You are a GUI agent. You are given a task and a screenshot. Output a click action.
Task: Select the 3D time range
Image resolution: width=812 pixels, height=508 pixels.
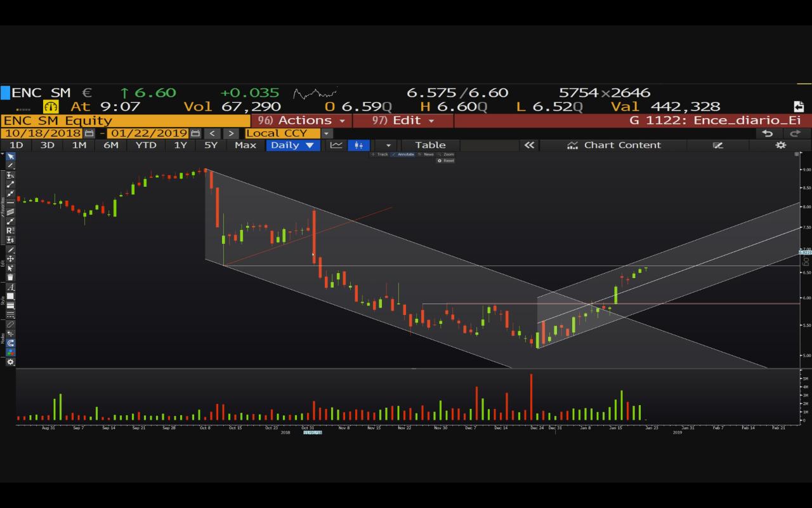(47, 145)
